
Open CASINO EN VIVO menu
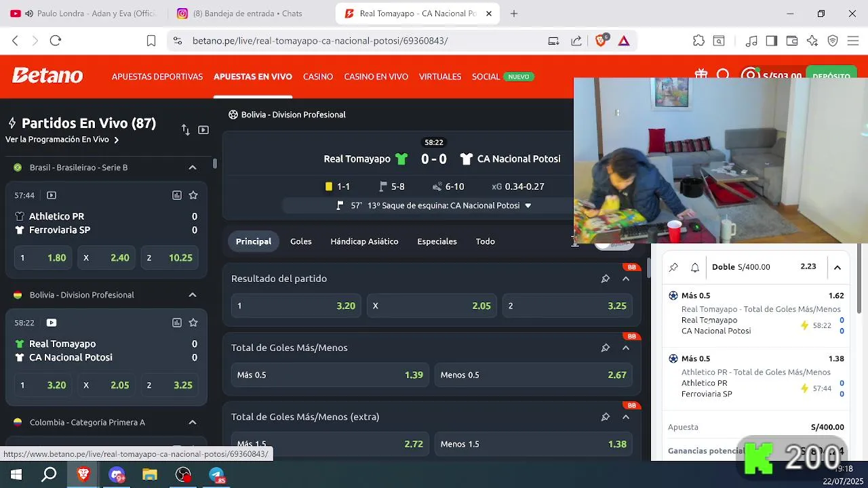point(376,77)
